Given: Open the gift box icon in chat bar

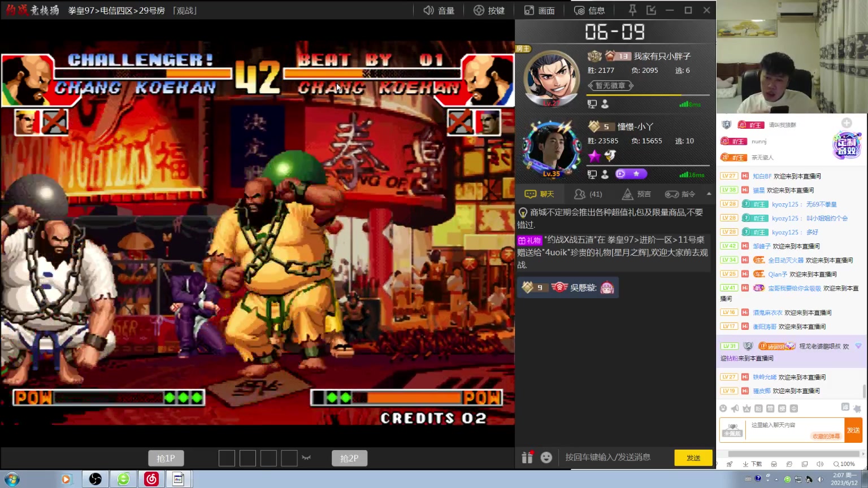Looking at the screenshot, I should pos(527,457).
